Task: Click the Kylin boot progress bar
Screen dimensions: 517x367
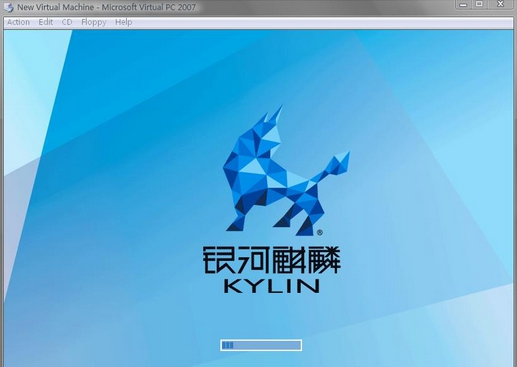Action: 261,345
